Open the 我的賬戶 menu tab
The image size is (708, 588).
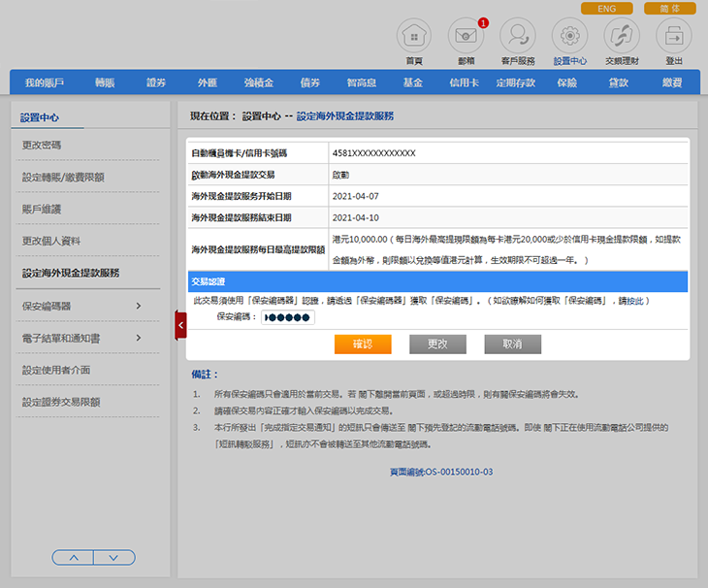[45, 83]
